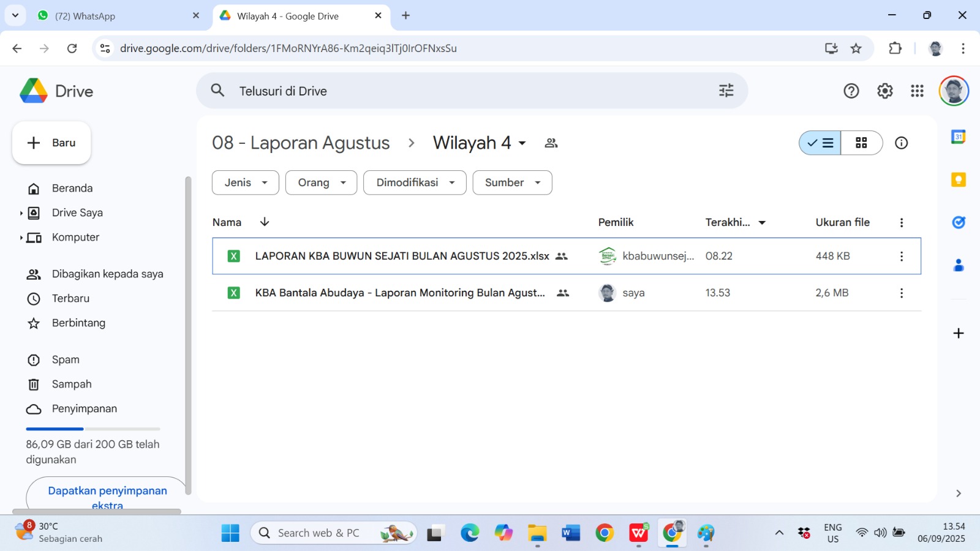Reverse sort direction arrow next to Nama
The width and height of the screenshot is (980, 551).
click(x=265, y=222)
